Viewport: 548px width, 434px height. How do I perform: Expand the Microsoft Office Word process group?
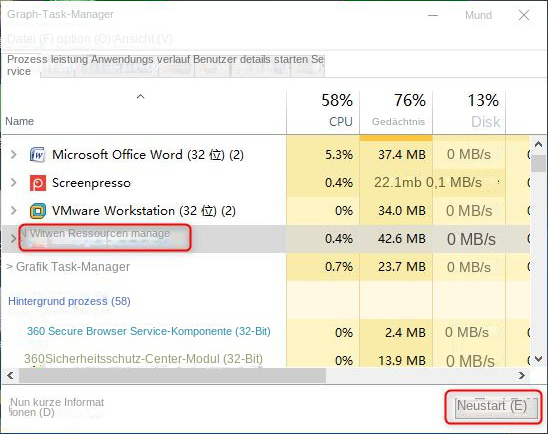[14, 154]
